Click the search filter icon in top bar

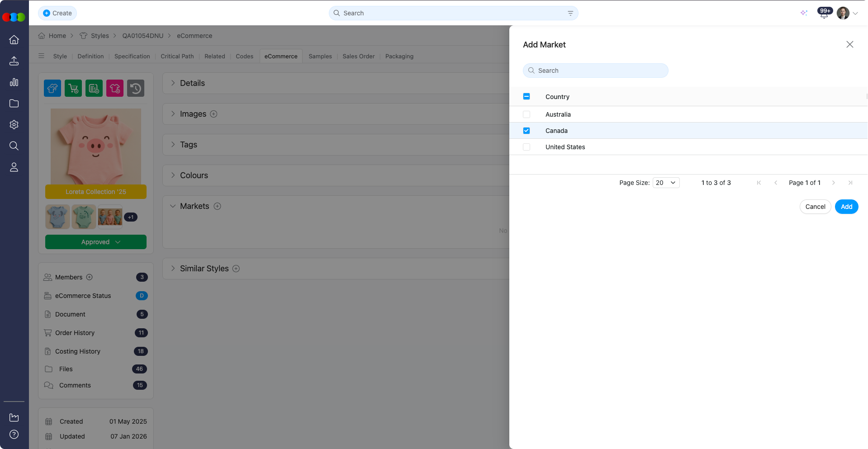point(570,14)
